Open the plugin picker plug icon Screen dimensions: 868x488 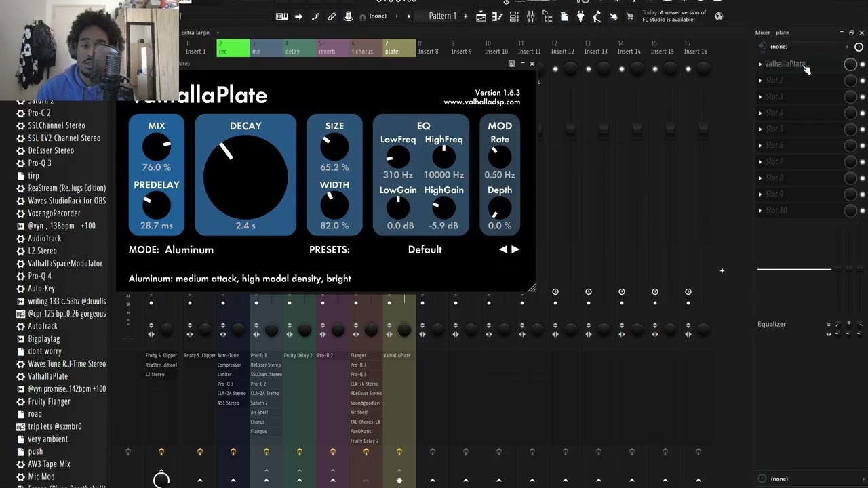(580, 16)
